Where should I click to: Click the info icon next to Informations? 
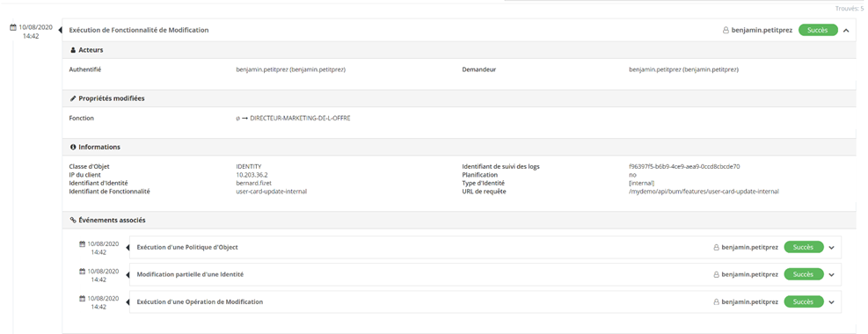73,147
